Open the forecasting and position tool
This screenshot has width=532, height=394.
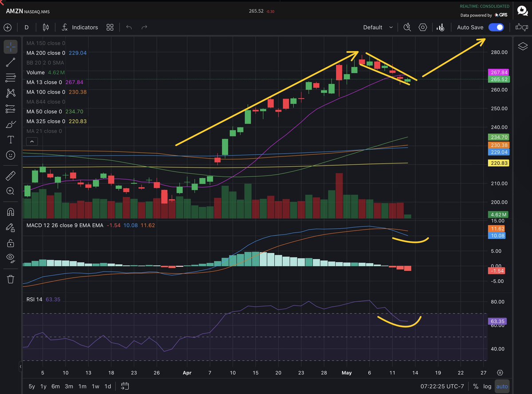pyautogui.click(x=11, y=109)
